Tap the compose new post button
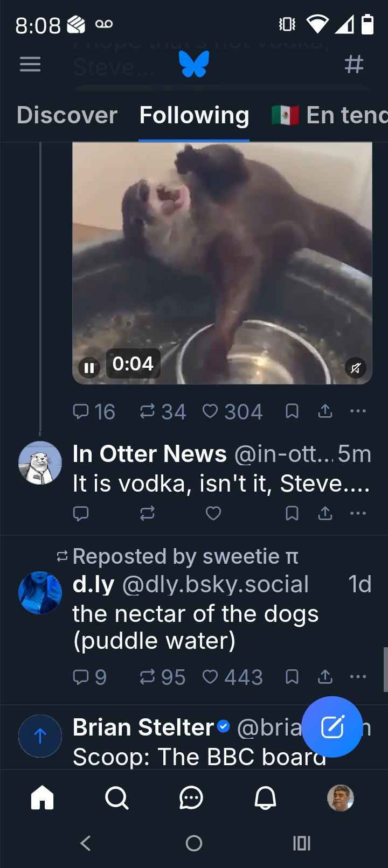This screenshot has width=388, height=868. 332,727
